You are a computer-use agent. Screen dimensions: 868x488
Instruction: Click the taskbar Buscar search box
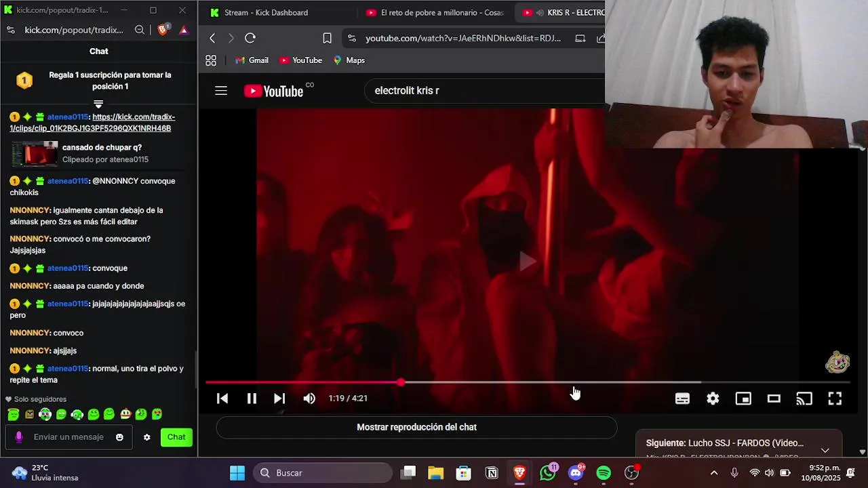[x=323, y=473]
